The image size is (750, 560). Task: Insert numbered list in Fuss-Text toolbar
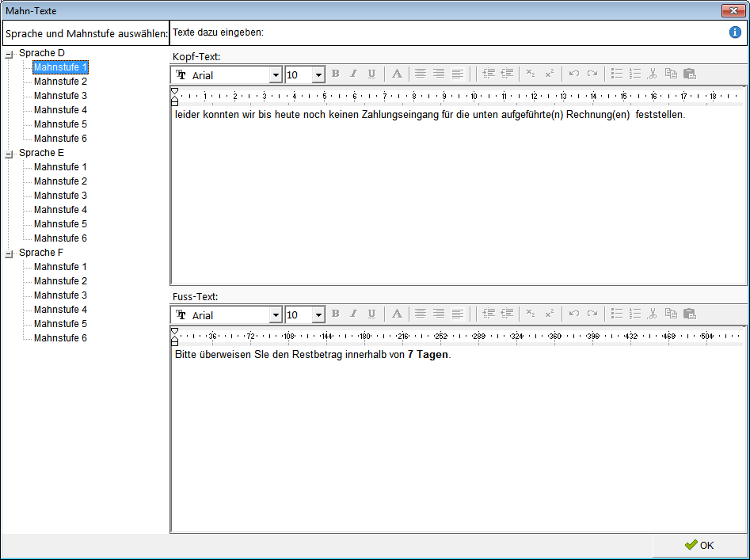[x=635, y=314]
